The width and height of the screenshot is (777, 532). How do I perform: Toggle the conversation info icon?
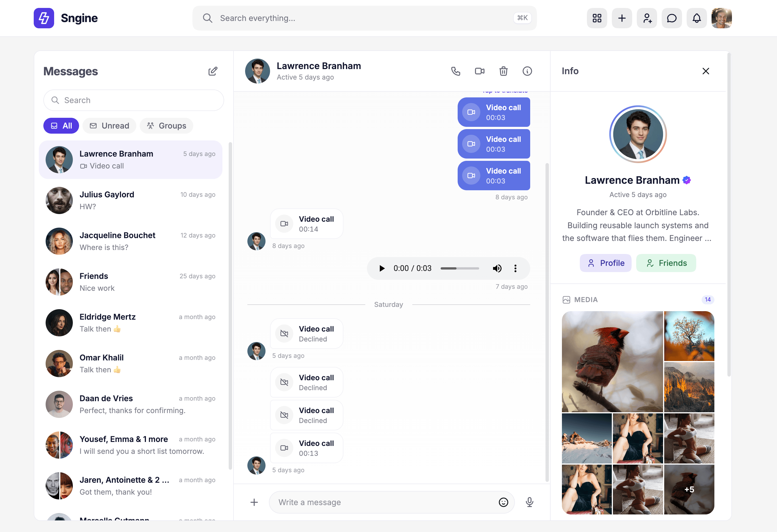[527, 71]
